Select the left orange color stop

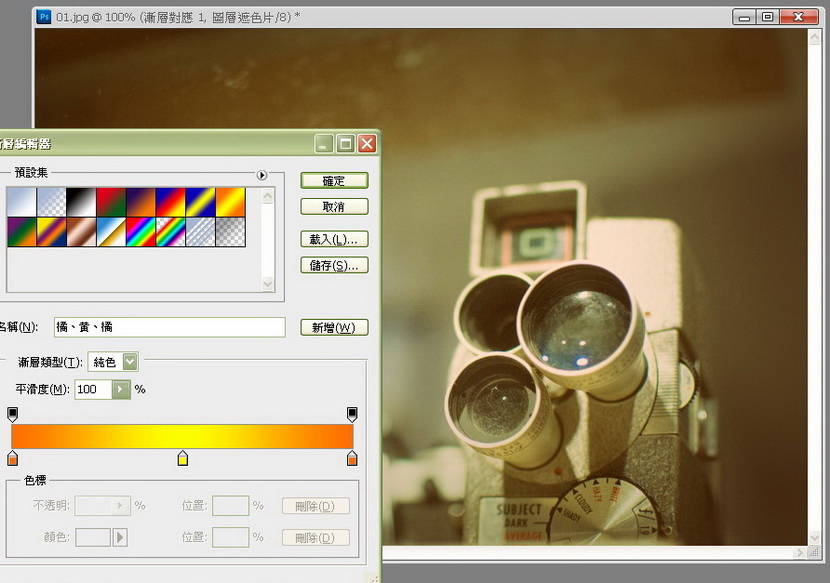tap(12, 459)
